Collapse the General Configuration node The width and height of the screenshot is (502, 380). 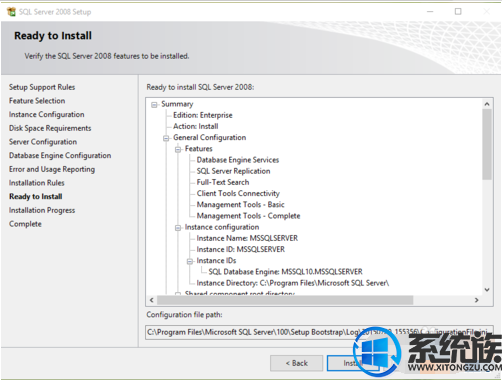click(166, 138)
